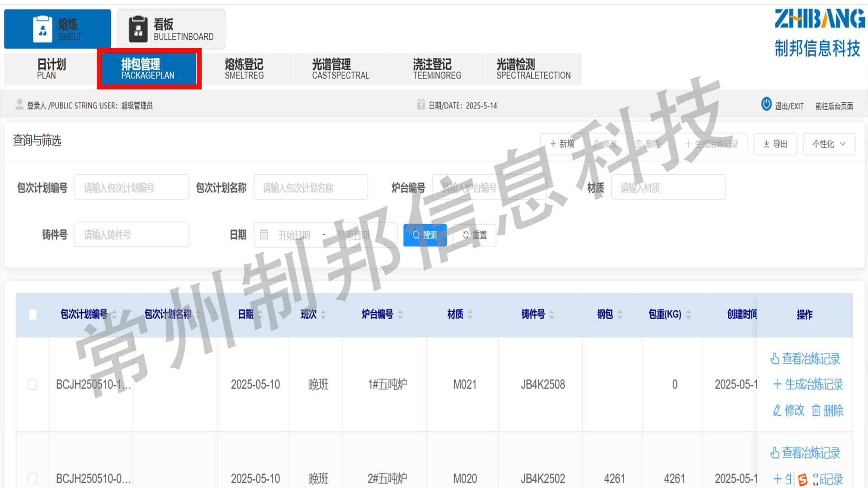Go to 前往后台页面 link
This screenshot has height=488, width=868.
click(x=834, y=106)
